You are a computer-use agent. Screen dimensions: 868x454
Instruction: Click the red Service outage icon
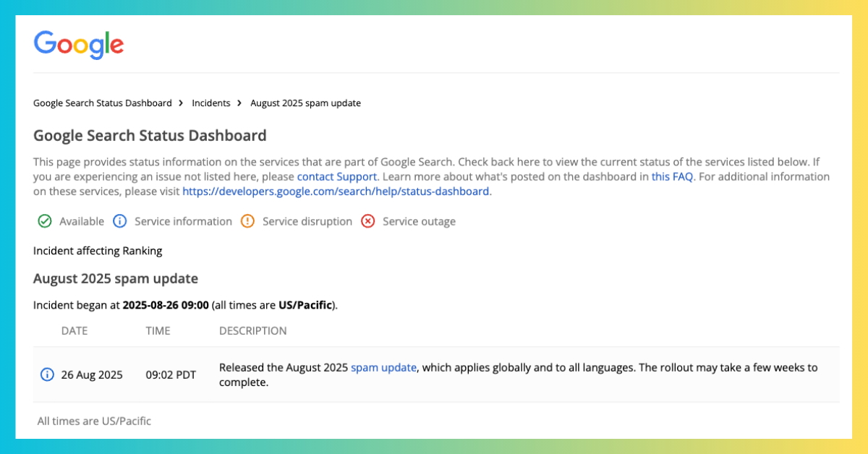368,221
